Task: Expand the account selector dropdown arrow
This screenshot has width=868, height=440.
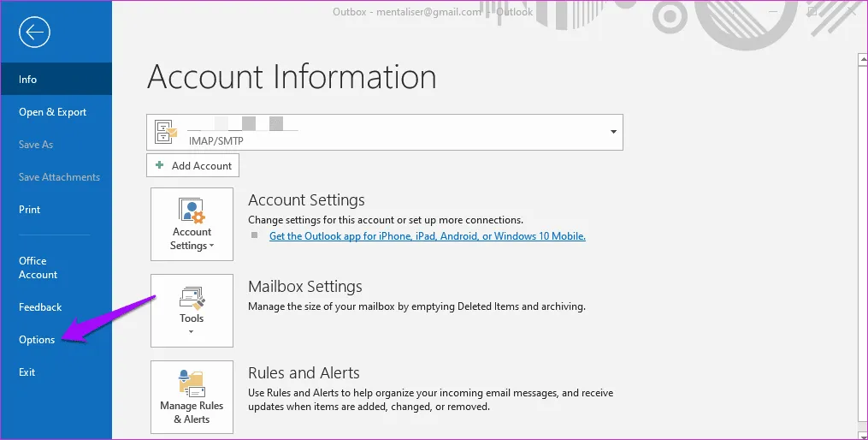Action: (x=613, y=132)
